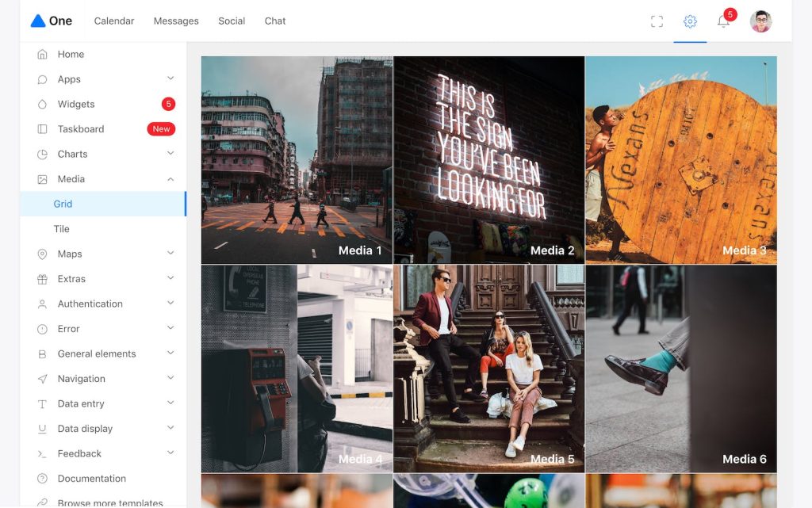Click the General elements bold icon
Screen dimensions: 812x508
point(43,353)
